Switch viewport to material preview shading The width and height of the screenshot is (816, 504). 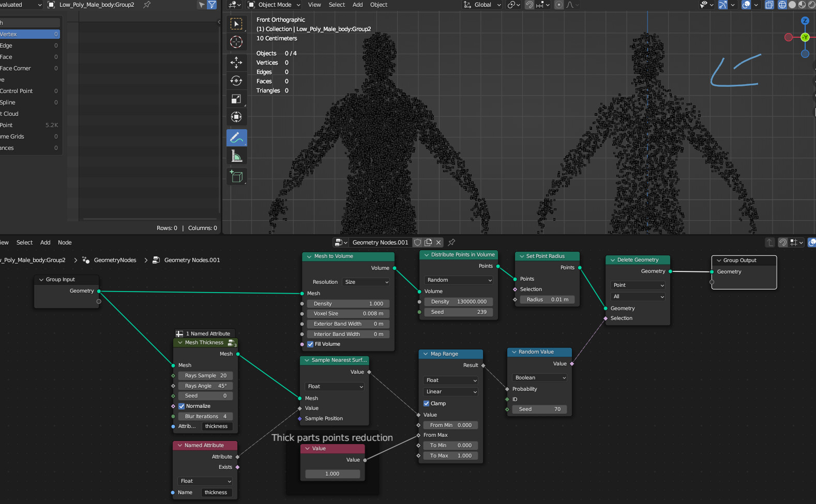(x=802, y=5)
